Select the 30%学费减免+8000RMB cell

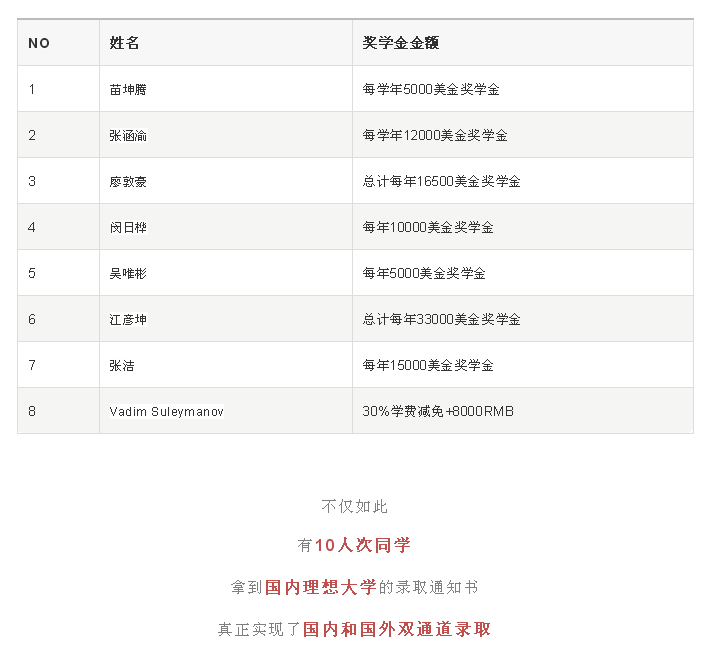438,411
